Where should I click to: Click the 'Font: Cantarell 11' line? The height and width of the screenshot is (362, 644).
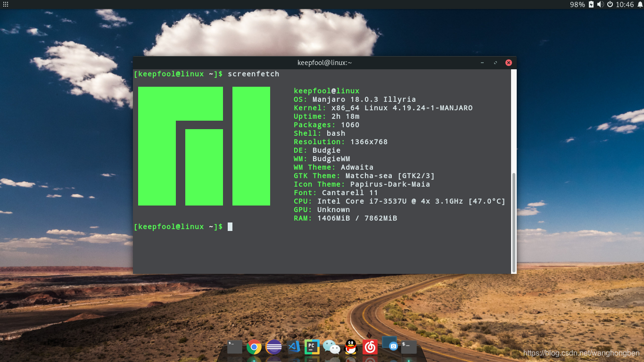point(336,193)
